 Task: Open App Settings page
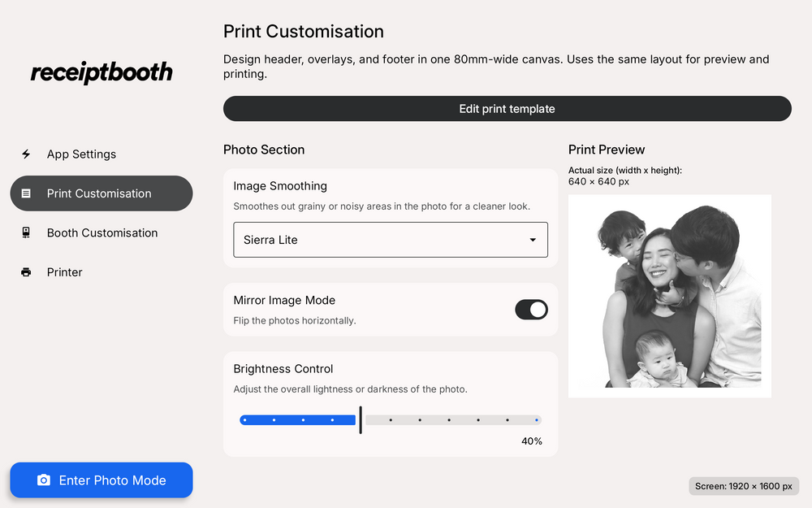[x=101, y=154]
